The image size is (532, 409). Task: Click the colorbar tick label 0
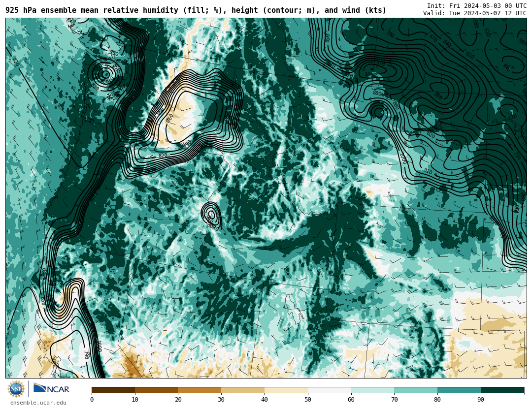pyautogui.click(x=92, y=400)
